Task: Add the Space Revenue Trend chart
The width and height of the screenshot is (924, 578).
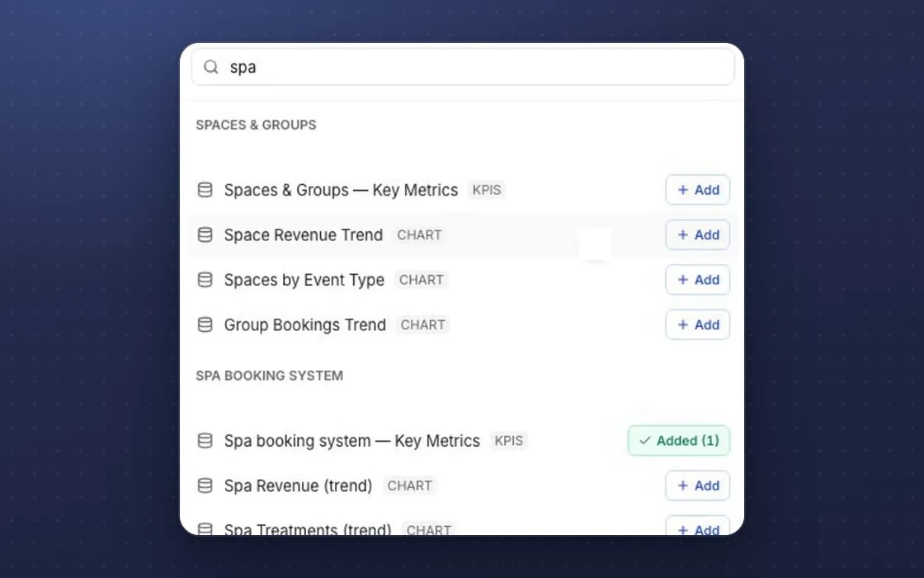Action: point(698,235)
